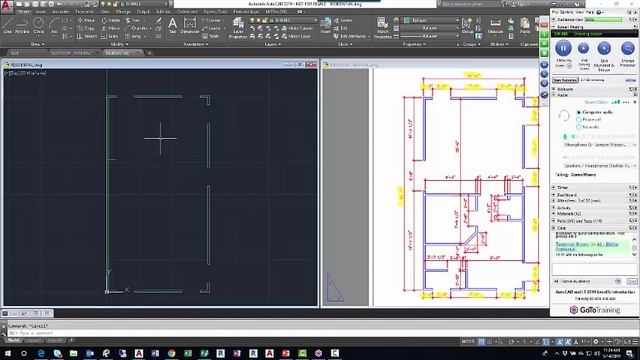This screenshot has height=360, width=640.
Task: Click the Measure utility
Action: point(495,26)
